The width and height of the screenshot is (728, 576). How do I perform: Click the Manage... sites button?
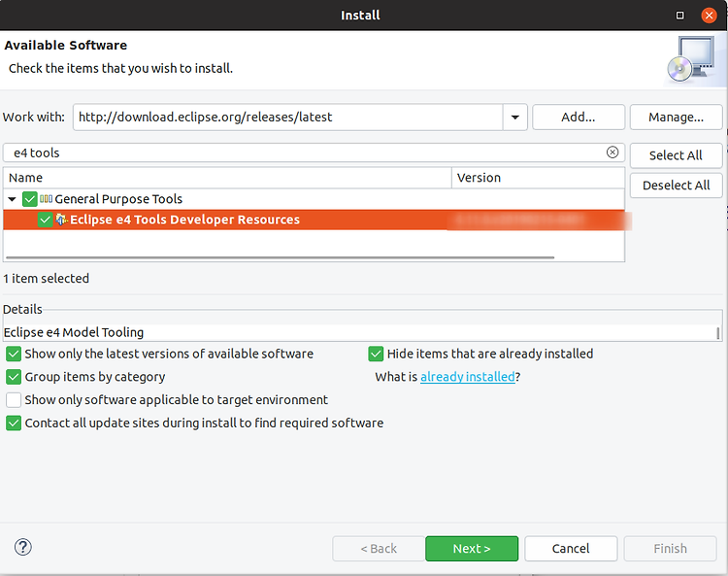tap(676, 118)
